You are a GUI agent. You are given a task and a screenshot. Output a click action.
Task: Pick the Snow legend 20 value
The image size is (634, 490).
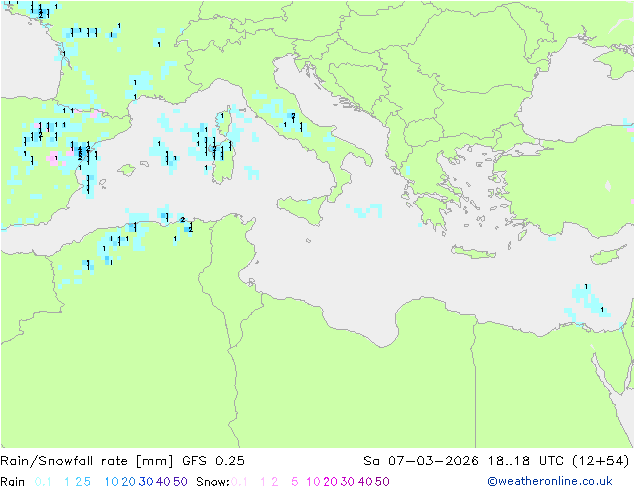pyautogui.click(x=330, y=482)
